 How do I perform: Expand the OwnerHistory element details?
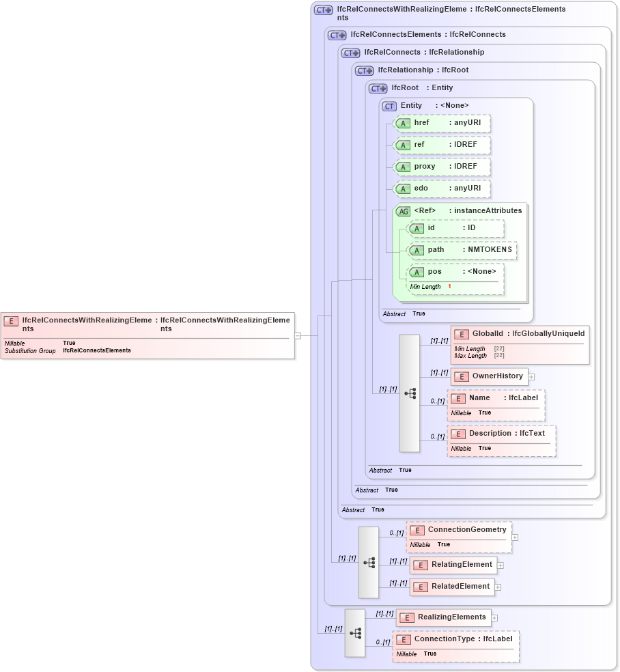[531, 376]
